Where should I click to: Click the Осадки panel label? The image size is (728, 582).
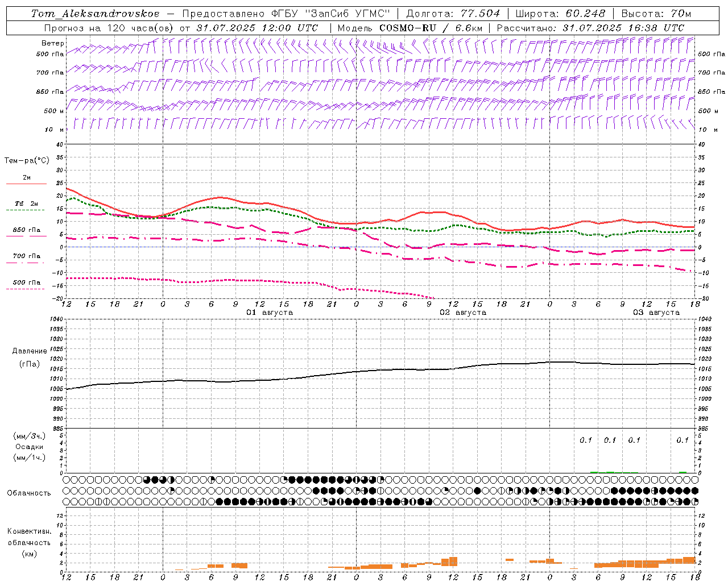point(30,447)
